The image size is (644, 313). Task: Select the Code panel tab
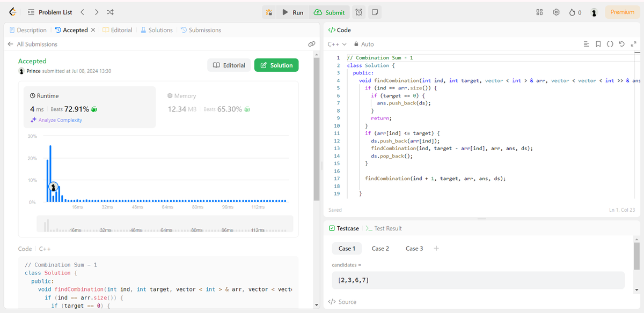coord(339,30)
